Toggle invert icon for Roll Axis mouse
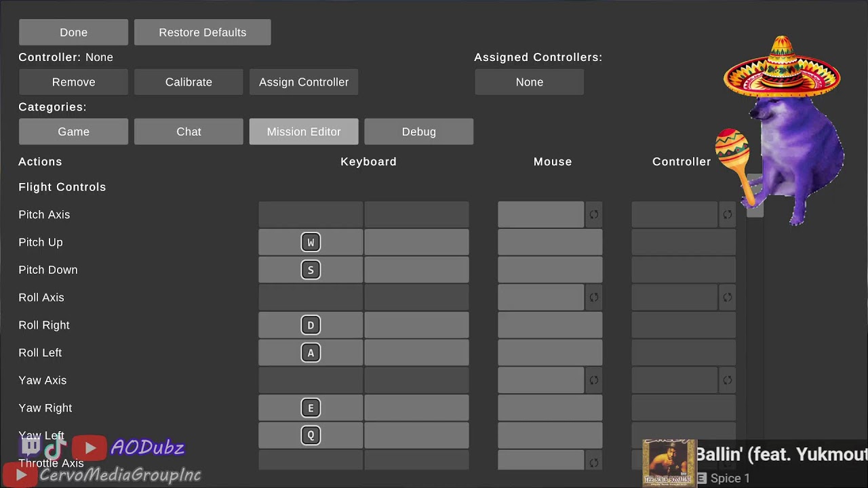Viewport: 868px width, 488px height. [593, 298]
